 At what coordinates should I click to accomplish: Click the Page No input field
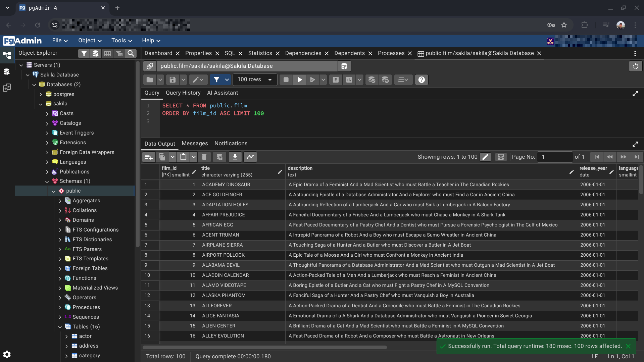(554, 157)
